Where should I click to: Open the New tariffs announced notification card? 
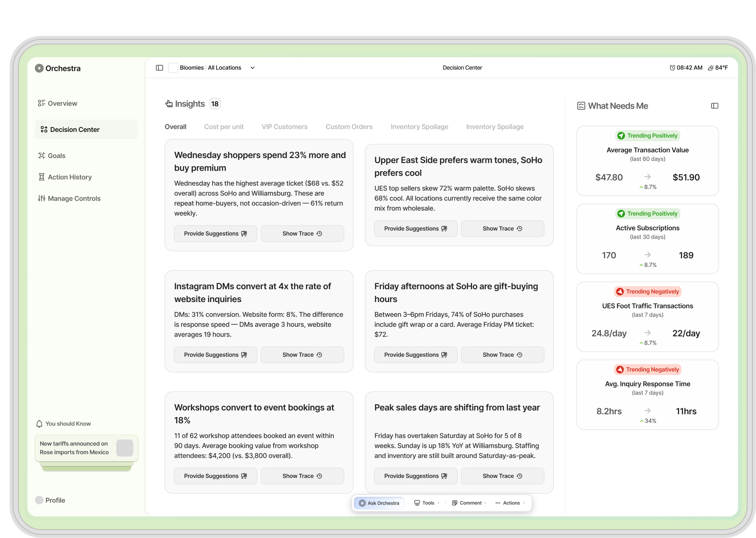(86, 448)
